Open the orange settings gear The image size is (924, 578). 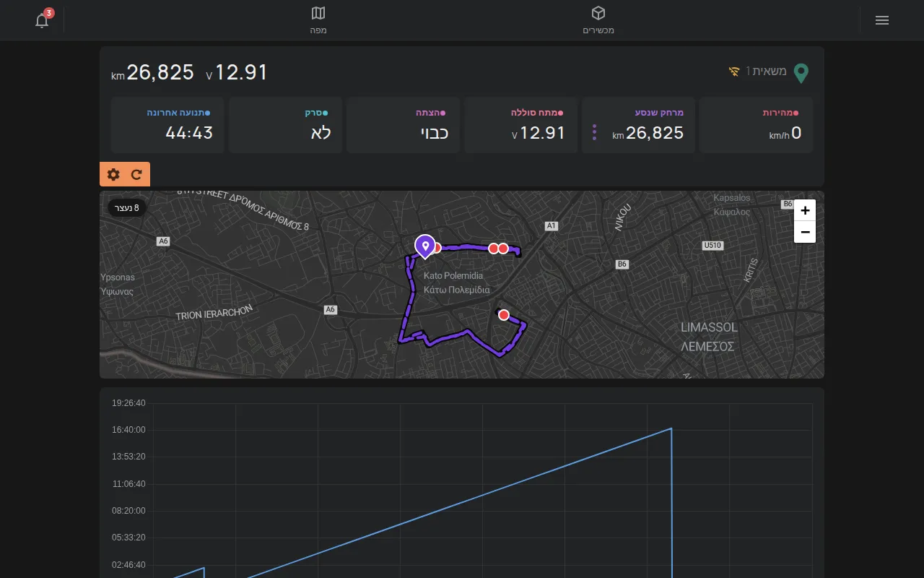click(113, 174)
